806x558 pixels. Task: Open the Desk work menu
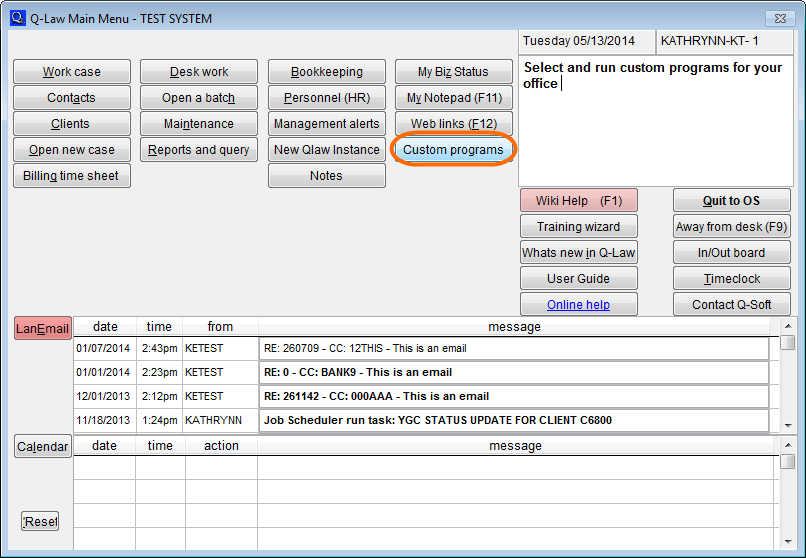[199, 71]
